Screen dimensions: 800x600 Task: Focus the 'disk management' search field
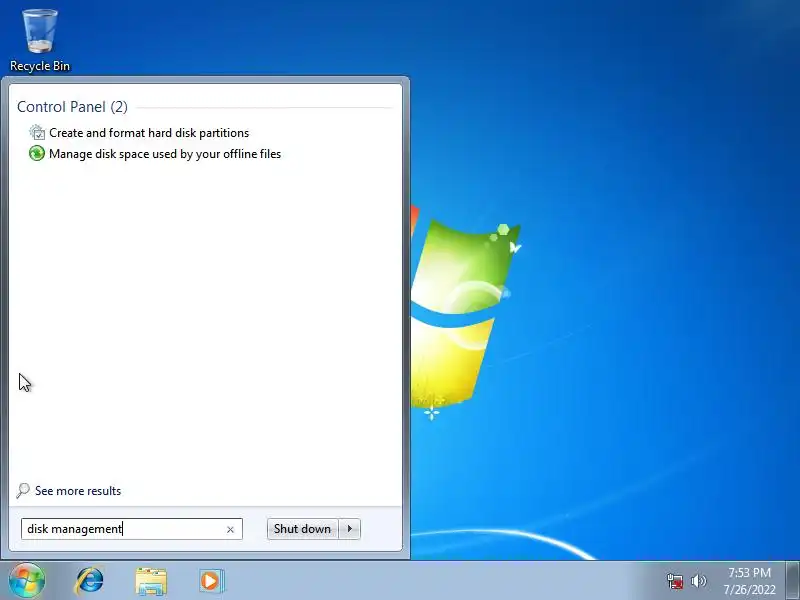132,529
